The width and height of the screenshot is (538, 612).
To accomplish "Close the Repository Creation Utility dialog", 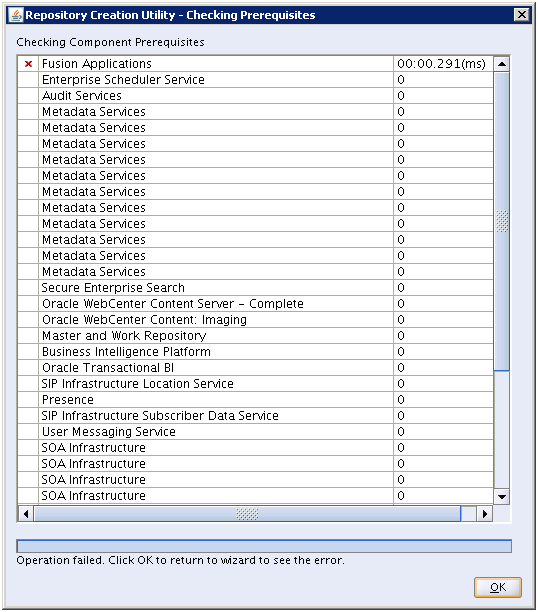I will [x=522, y=15].
